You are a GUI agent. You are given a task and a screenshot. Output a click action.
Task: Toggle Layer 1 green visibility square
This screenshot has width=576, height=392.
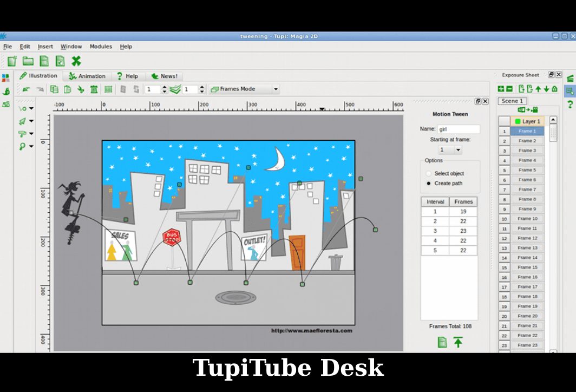pyautogui.click(x=518, y=121)
